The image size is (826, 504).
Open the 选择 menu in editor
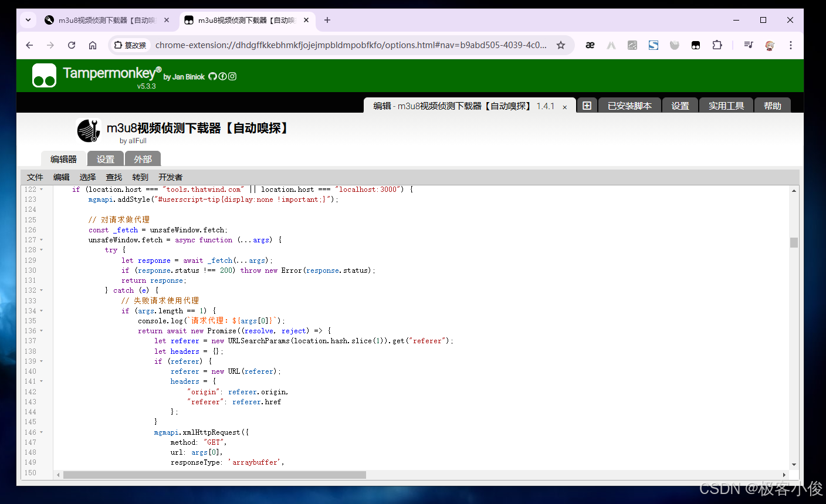pos(88,177)
